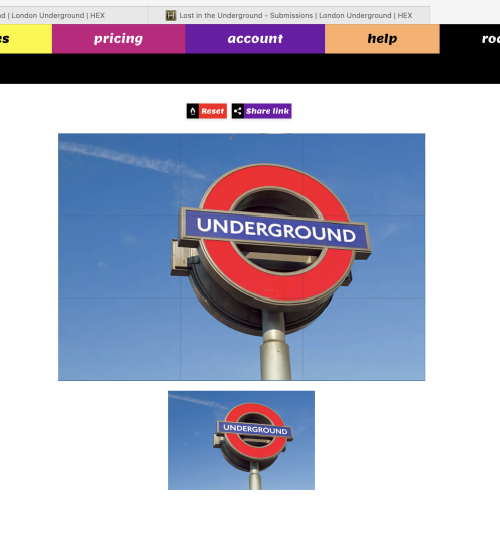Open the pricing navigation item
Screen dimensions: 500x551
pos(118,39)
